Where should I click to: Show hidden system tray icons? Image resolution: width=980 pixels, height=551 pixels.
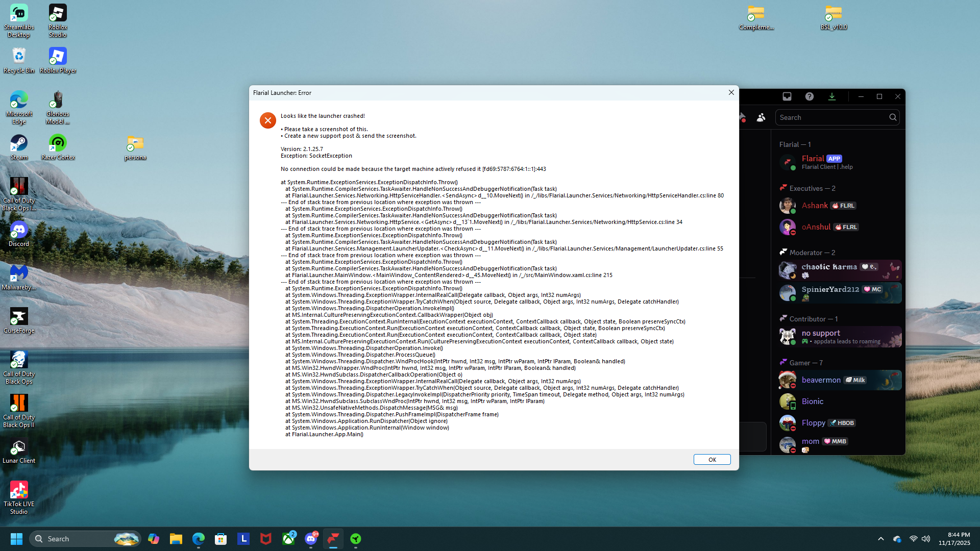tap(880, 539)
